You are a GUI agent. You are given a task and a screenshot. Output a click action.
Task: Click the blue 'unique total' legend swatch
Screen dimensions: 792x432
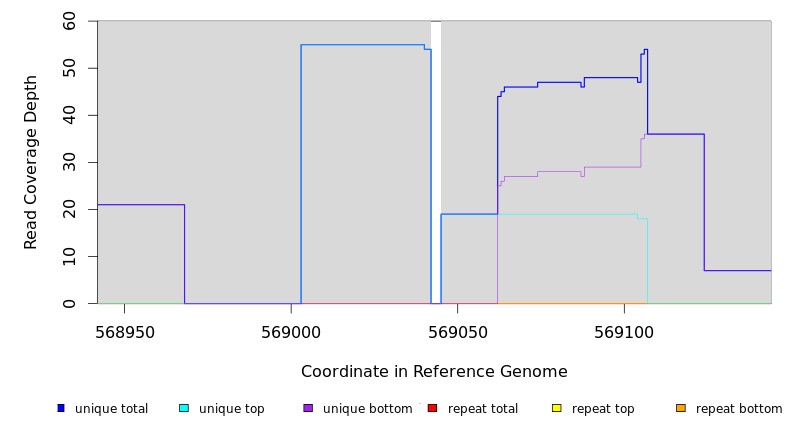(x=61, y=408)
